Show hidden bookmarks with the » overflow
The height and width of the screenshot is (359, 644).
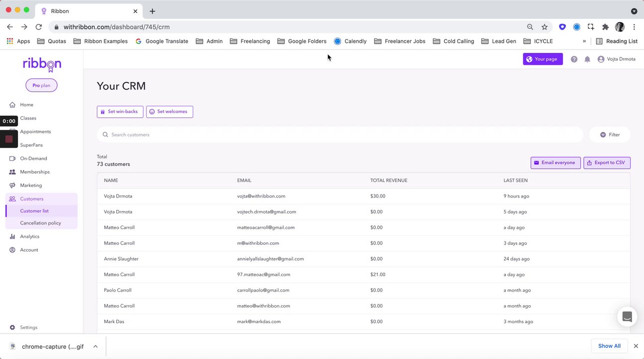[584, 41]
